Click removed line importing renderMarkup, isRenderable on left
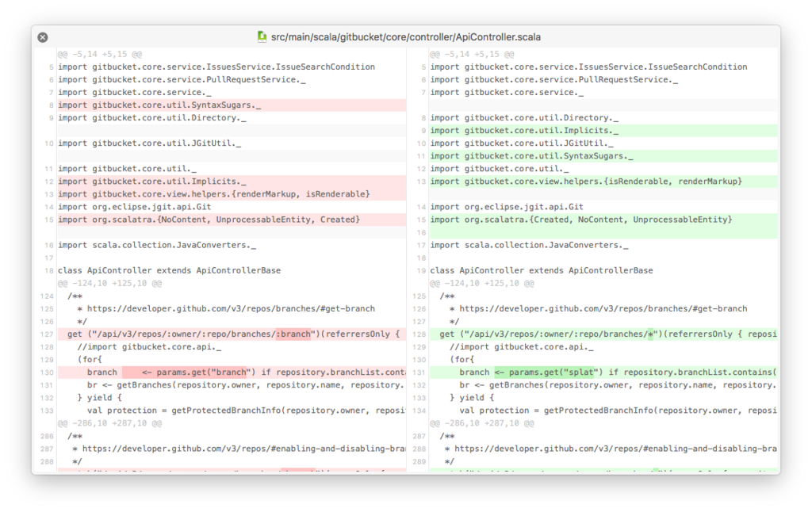Viewport: 812px width, 512px height. point(232,194)
